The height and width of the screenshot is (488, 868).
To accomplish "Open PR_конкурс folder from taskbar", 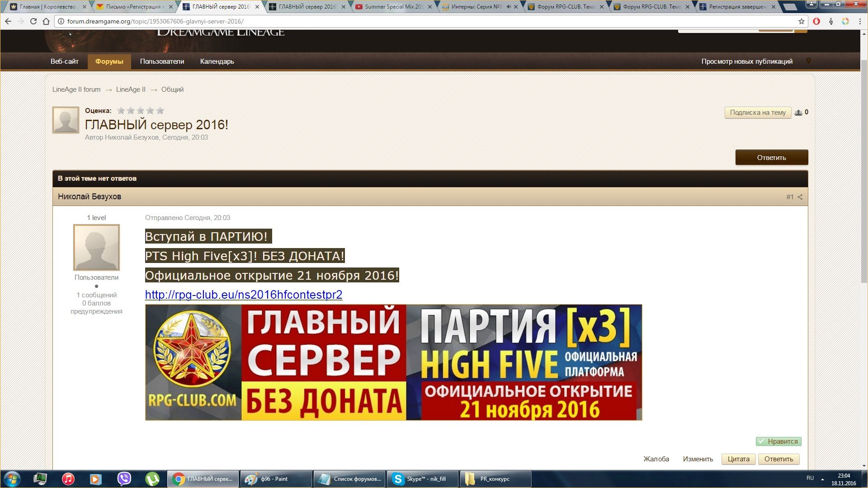I will 495,479.
